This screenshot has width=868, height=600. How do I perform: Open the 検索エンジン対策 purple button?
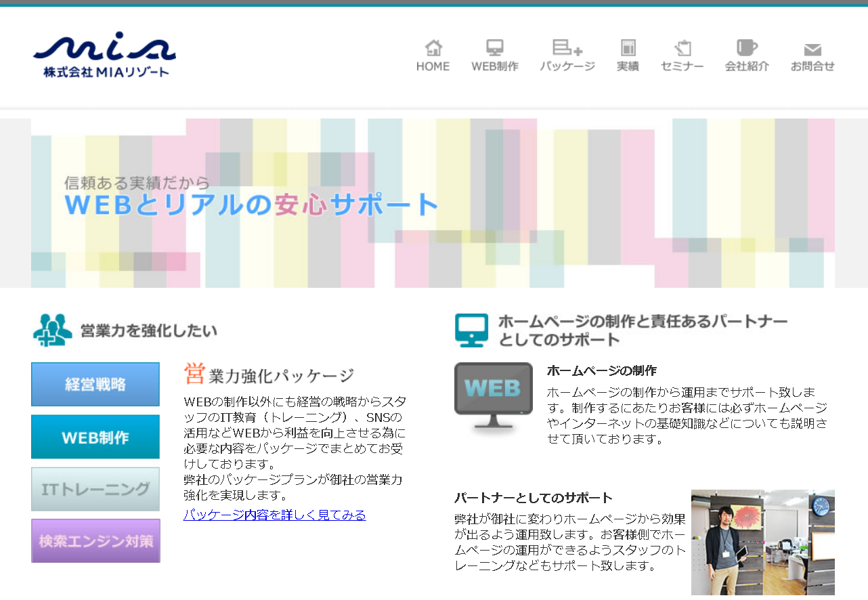[95, 540]
